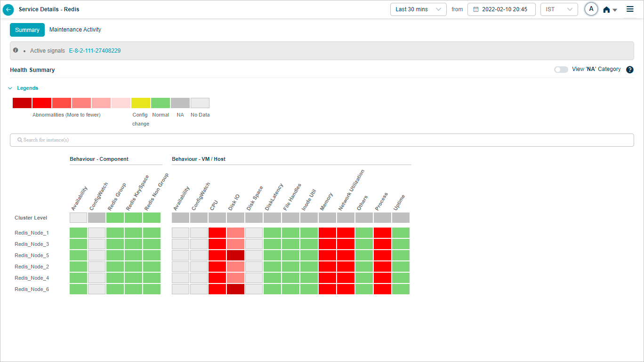Click the calendar icon in date field
The image size is (644, 362).
(475, 9)
